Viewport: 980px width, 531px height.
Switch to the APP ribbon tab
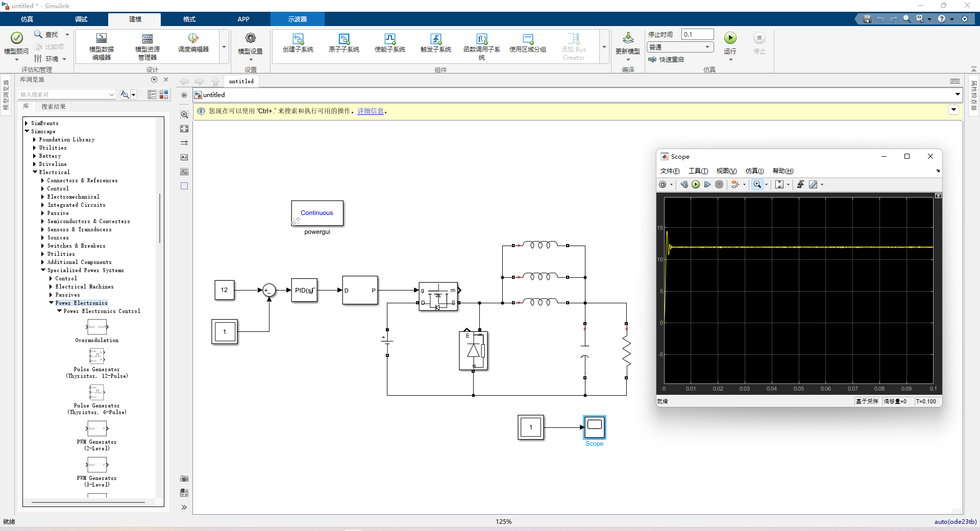pyautogui.click(x=243, y=19)
